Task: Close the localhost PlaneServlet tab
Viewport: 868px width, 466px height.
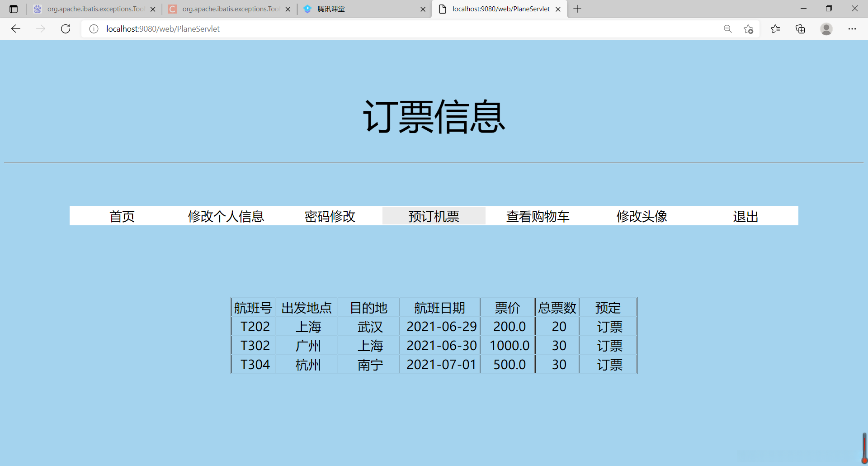Action: pyautogui.click(x=558, y=9)
